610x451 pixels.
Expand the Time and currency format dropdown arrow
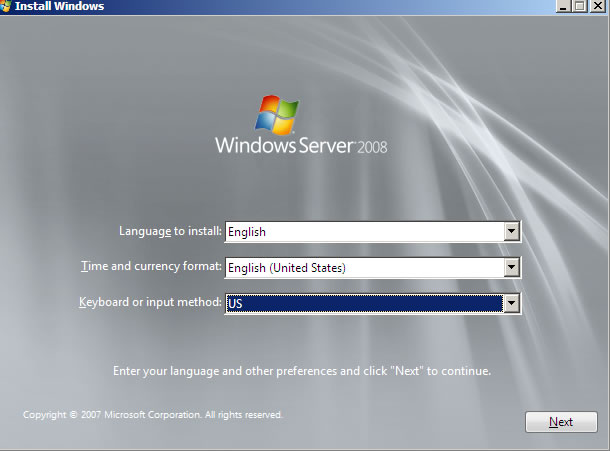[511, 267]
